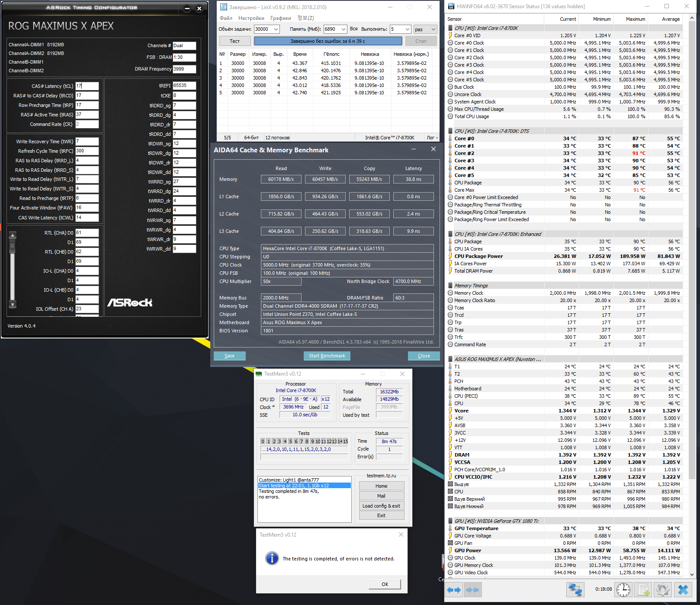Open HWiNFO remote network monitors button
700x605 pixels.
click(x=575, y=590)
